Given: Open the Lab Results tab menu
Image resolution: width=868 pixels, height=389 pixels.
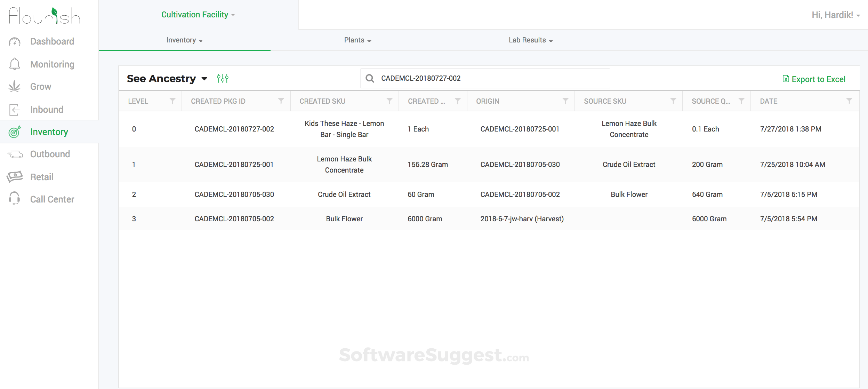Looking at the screenshot, I should [530, 40].
